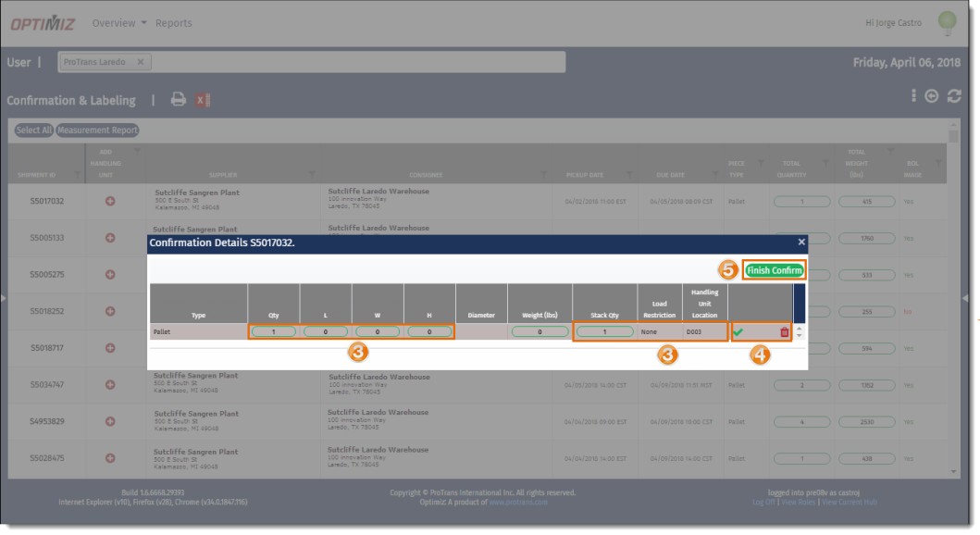Click the Stack Qty field in Pallet row
This screenshot has height=535, width=980.
[x=605, y=331]
